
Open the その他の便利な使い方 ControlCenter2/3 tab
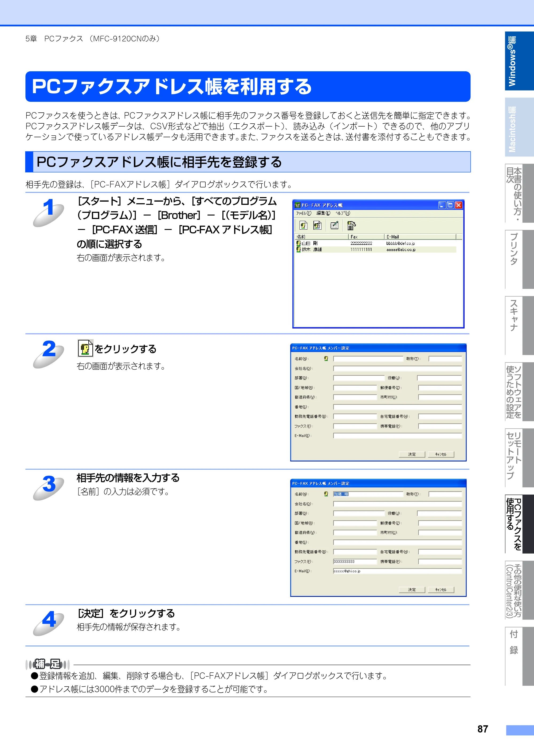(x=519, y=590)
